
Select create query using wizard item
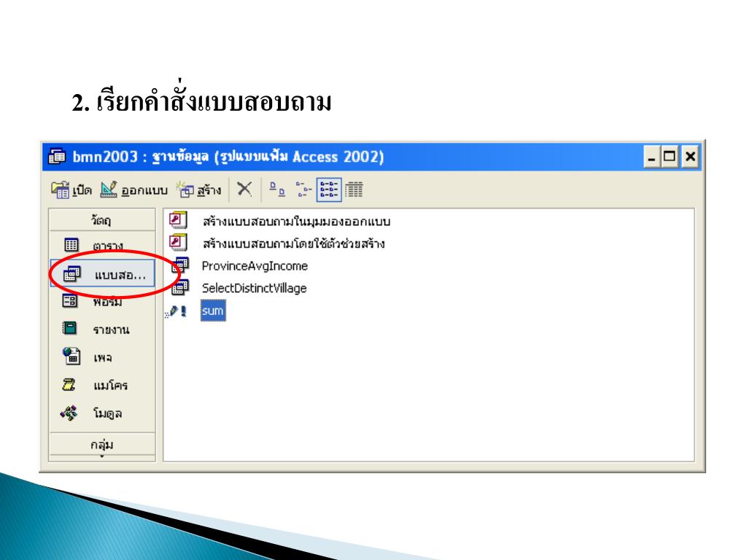click(293, 244)
